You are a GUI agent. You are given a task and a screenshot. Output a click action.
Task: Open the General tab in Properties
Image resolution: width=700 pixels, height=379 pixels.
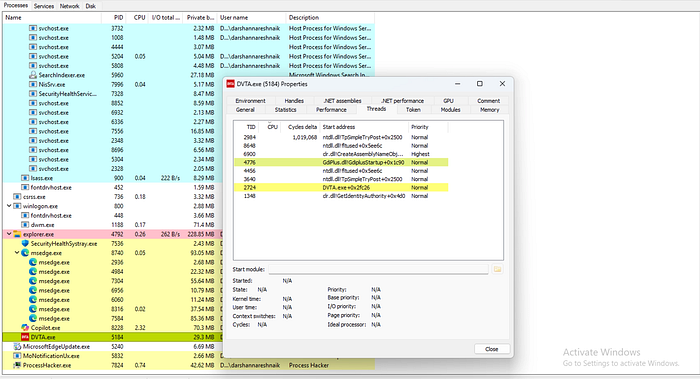[x=245, y=109]
